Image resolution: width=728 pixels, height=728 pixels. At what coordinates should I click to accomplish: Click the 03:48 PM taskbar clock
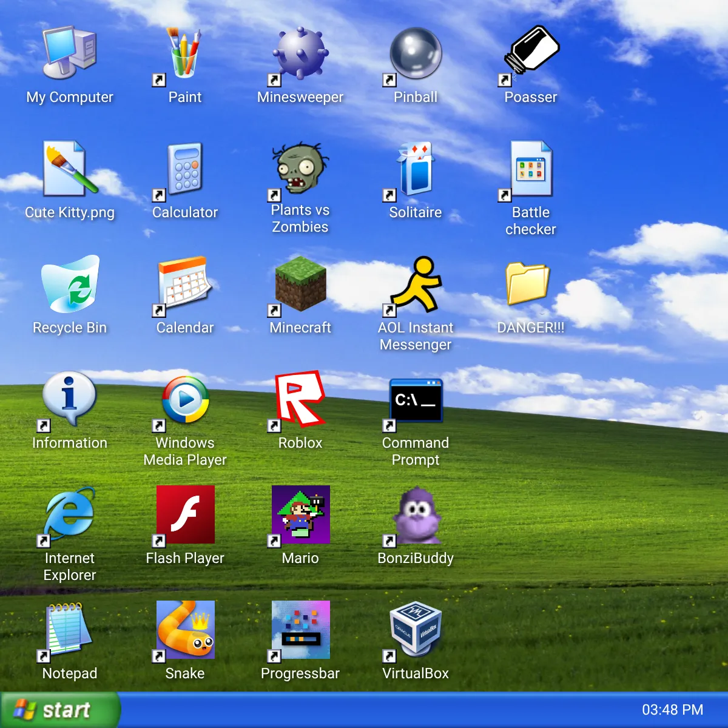tap(673, 710)
